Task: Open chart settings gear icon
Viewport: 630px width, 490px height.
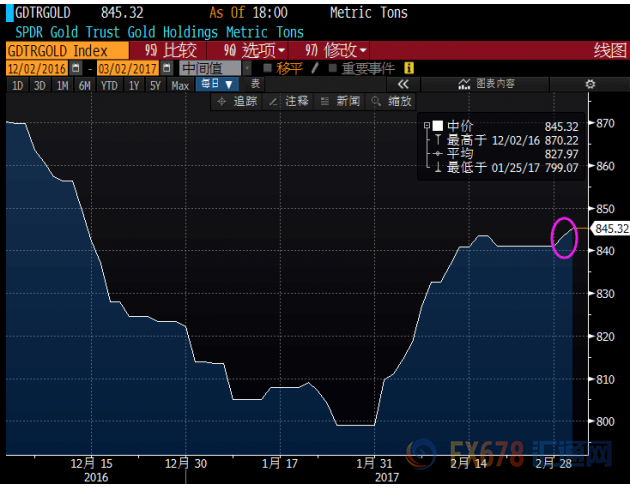Action: (590, 84)
